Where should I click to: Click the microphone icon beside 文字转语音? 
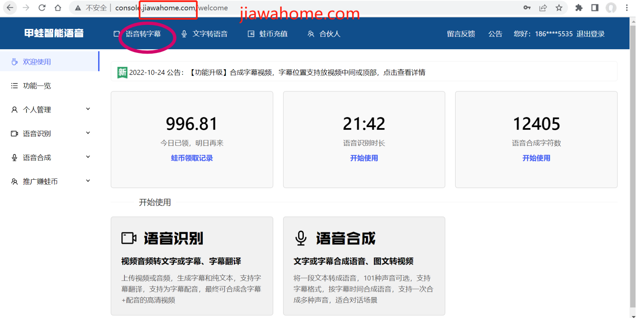click(x=184, y=34)
